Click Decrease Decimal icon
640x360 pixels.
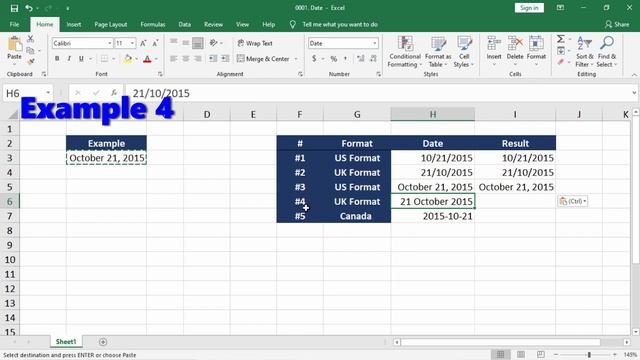(373, 59)
